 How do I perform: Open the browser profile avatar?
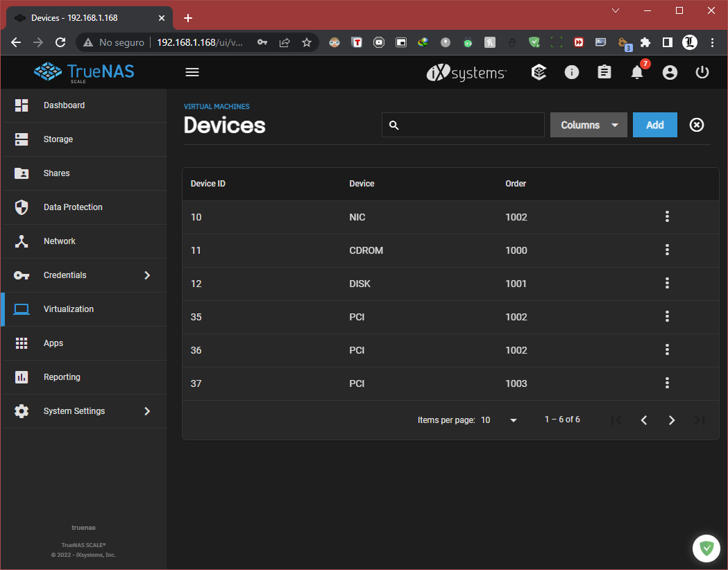(x=689, y=43)
